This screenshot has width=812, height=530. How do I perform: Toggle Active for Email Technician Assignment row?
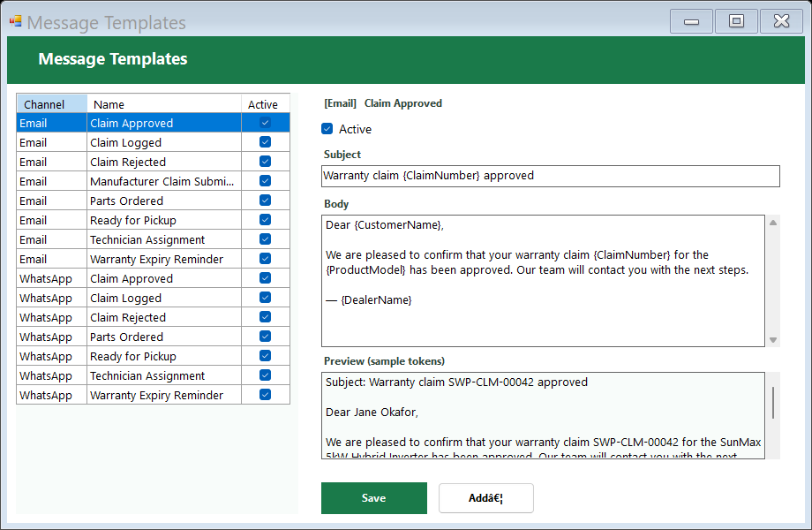(x=265, y=239)
